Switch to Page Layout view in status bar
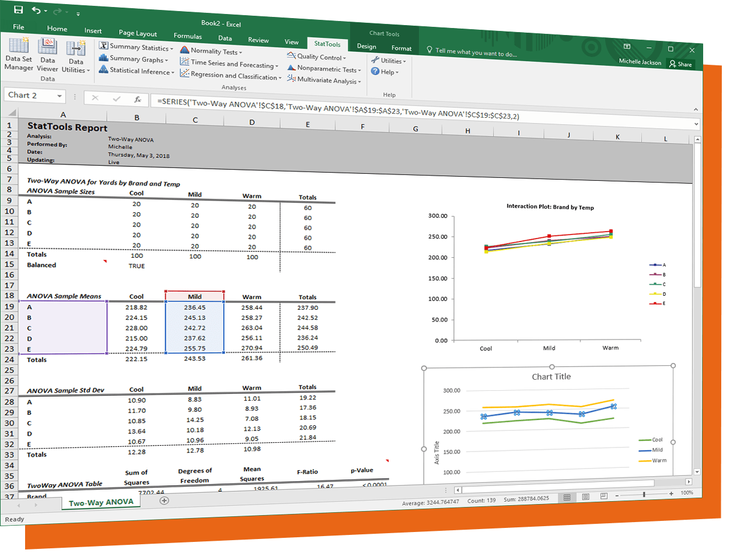Viewport: 737px width, 560px height. pyautogui.click(x=586, y=496)
